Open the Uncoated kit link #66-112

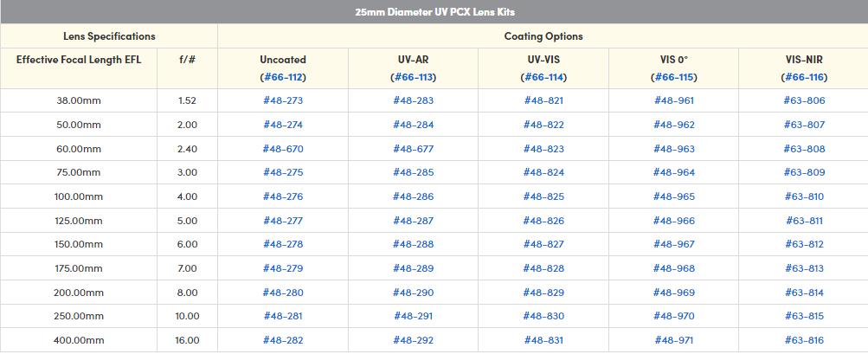click(x=283, y=77)
